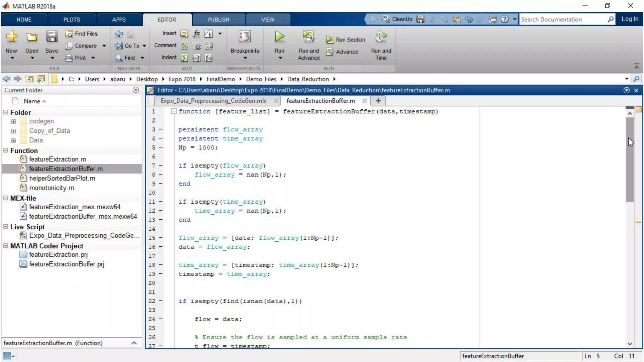Click the Open folder icon
Screen dimensions: 644x362
point(32,37)
